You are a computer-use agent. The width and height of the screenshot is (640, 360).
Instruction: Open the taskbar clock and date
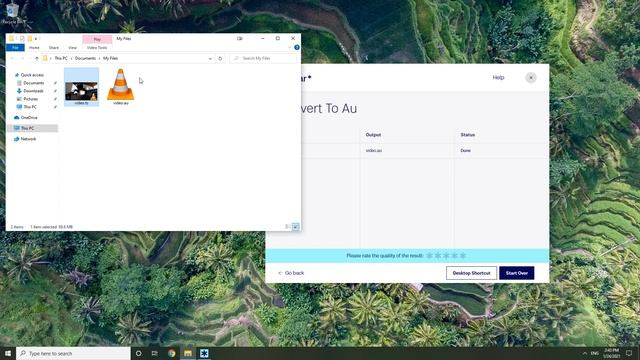[x=611, y=353]
